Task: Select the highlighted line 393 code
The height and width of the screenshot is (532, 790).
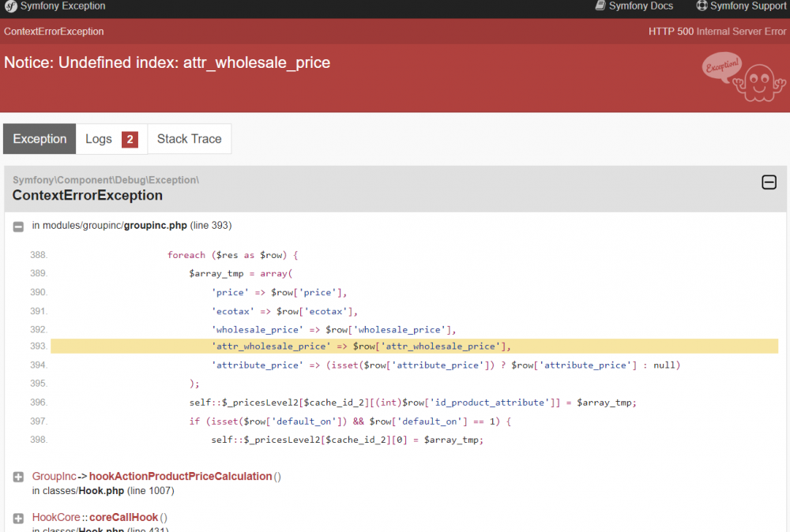Action: (414, 347)
